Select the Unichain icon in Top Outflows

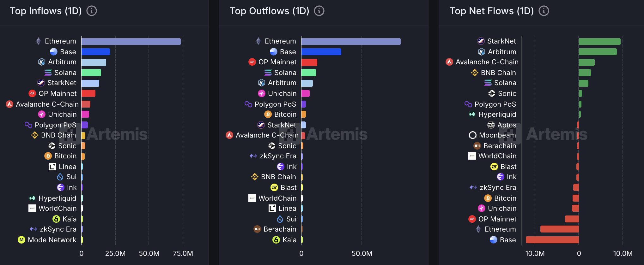(x=262, y=93)
